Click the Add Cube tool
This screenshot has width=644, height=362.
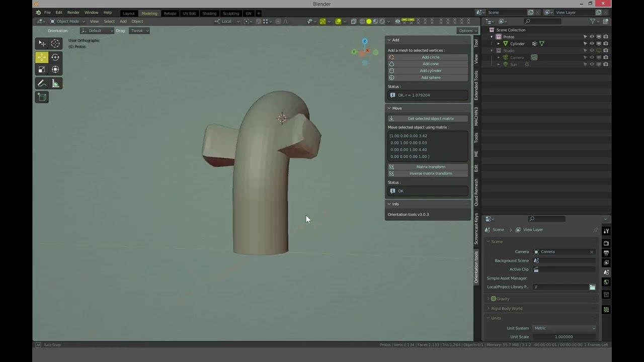42,97
